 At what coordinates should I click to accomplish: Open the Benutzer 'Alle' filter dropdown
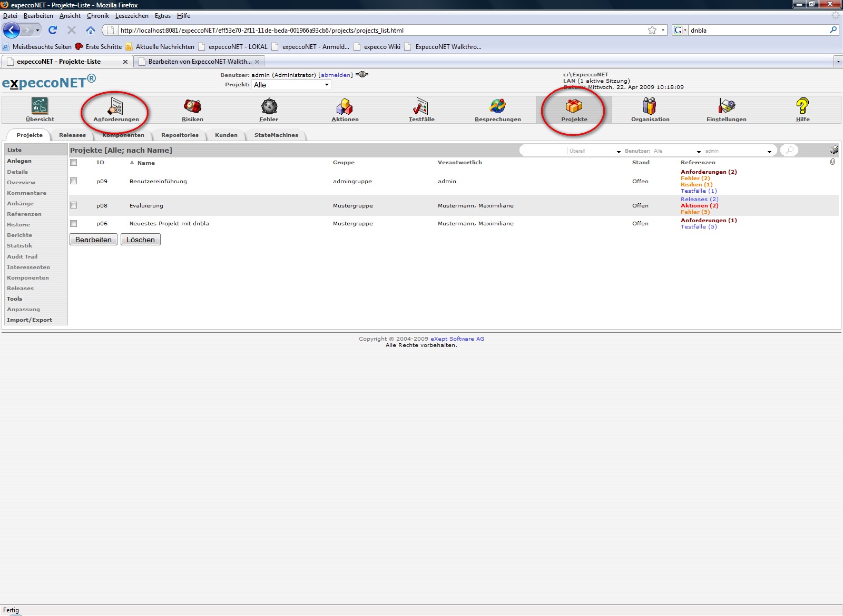(677, 151)
